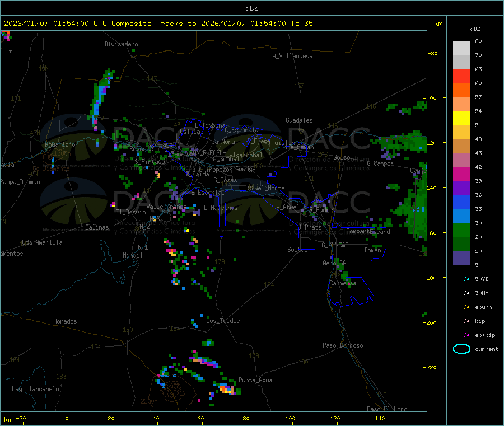Click the 'dBZ' title at the top
The height and width of the screenshot is (426, 504).
[x=251, y=8]
